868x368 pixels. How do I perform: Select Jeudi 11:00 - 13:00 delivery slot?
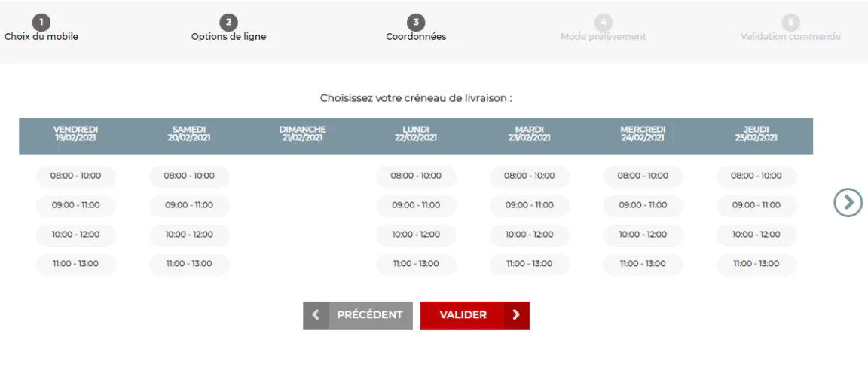tap(756, 264)
